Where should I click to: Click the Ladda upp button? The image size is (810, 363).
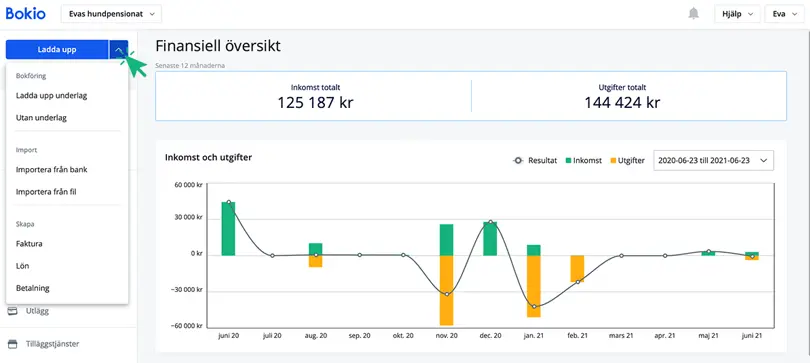click(57, 50)
